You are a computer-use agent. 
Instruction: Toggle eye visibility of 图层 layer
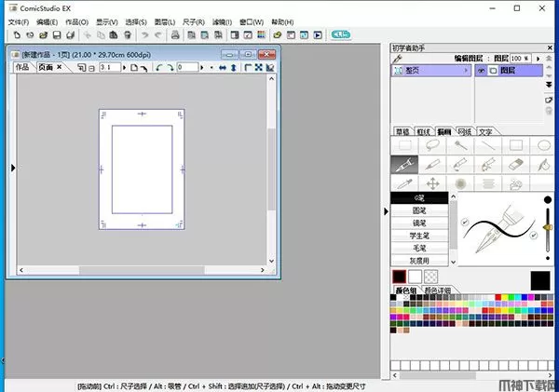tap(482, 70)
